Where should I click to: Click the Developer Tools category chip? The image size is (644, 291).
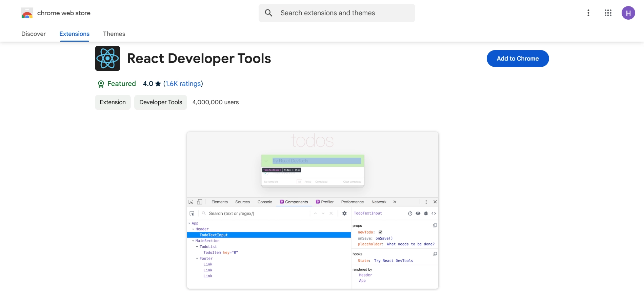161,102
